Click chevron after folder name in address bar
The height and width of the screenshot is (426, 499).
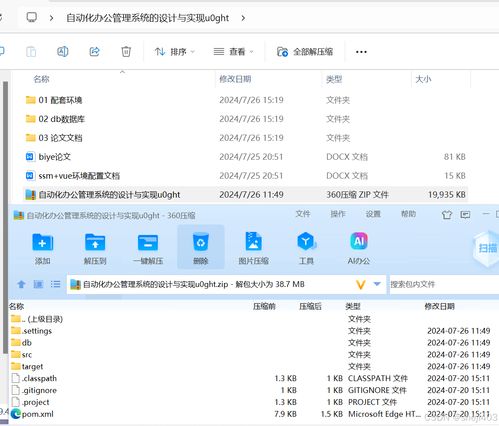[243, 18]
